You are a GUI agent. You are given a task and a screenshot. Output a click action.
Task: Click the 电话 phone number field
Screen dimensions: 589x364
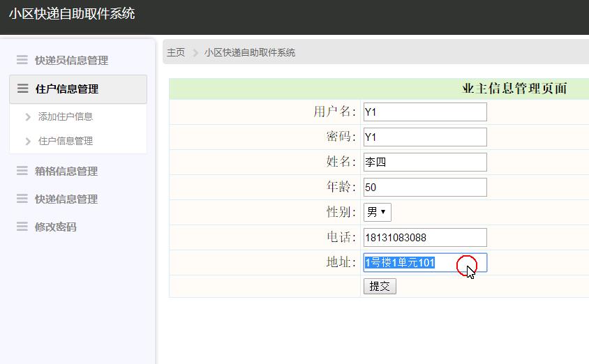point(424,238)
